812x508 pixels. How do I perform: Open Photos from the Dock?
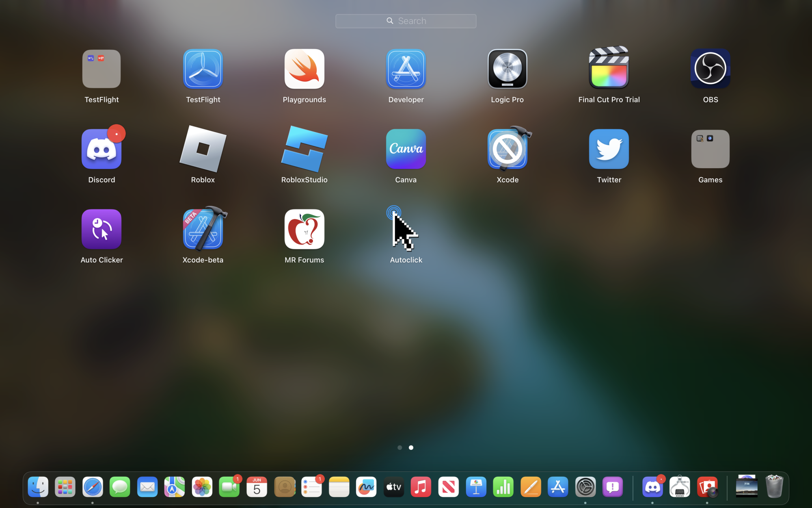click(x=202, y=487)
